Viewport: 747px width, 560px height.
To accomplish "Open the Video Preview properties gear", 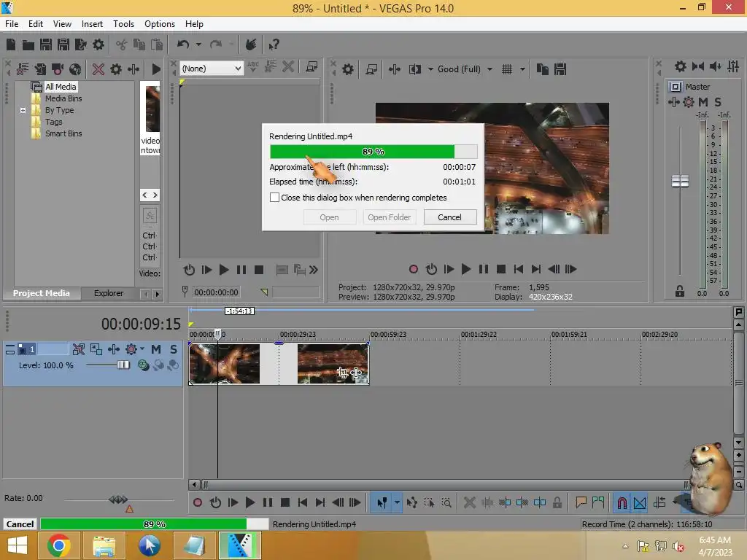I will (348, 69).
